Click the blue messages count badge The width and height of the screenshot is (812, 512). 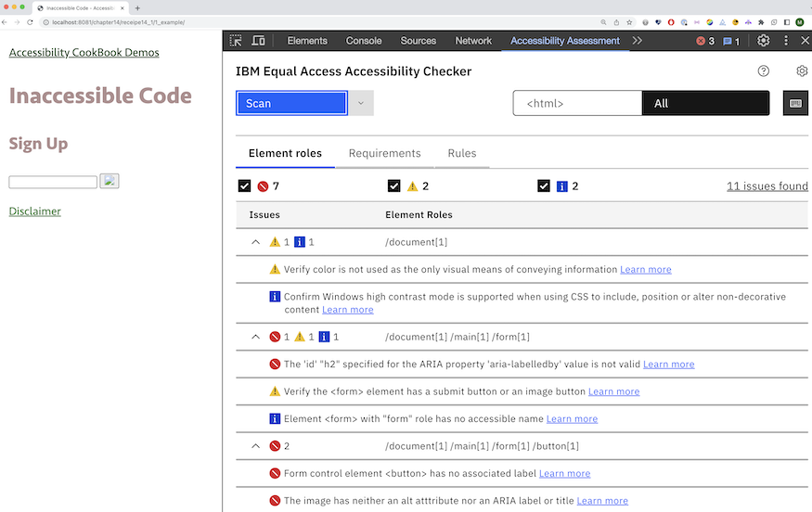[731, 41]
